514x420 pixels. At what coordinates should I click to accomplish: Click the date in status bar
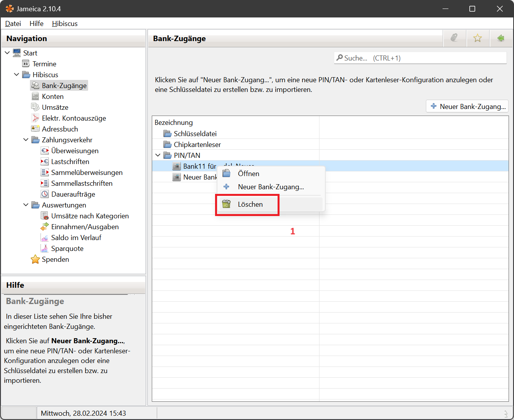pyautogui.click(x=83, y=413)
